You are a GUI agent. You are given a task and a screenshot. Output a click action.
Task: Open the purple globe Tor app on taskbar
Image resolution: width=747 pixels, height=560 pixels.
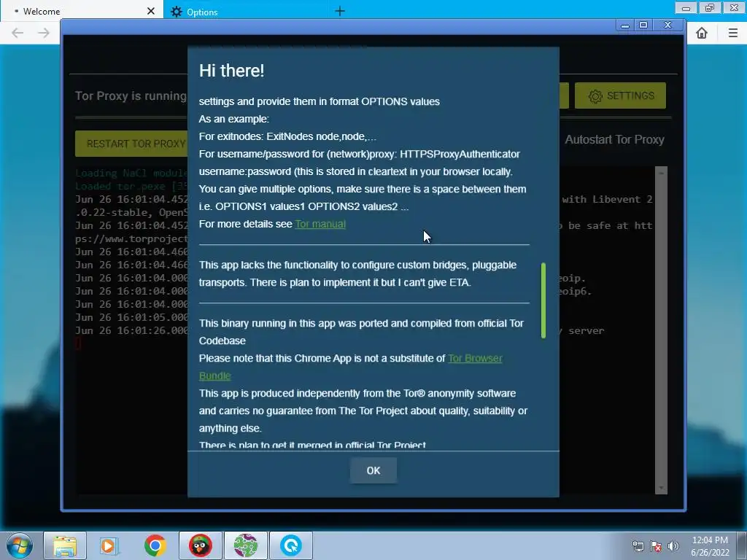click(x=245, y=545)
